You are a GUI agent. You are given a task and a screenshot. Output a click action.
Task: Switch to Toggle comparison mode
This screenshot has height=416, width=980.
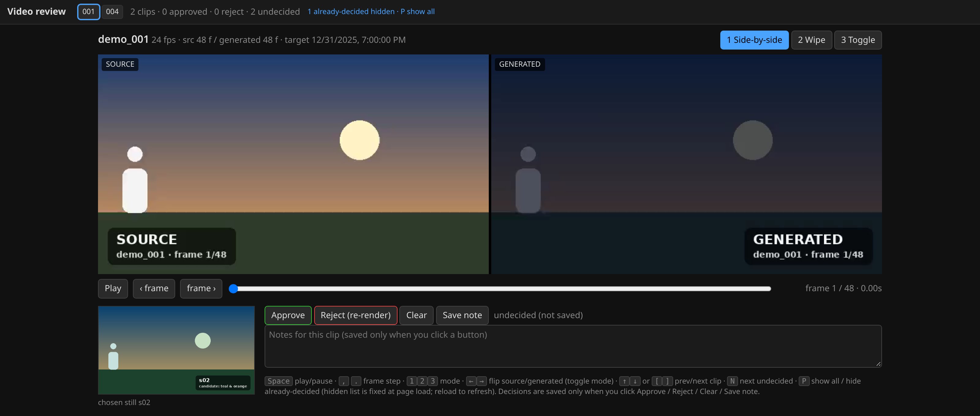click(x=858, y=40)
